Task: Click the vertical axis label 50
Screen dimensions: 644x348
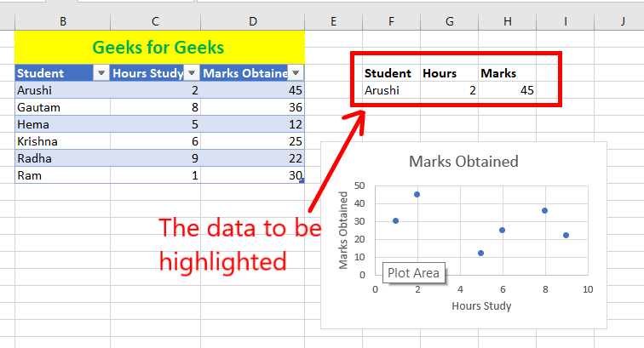Action: pyautogui.click(x=359, y=185)
